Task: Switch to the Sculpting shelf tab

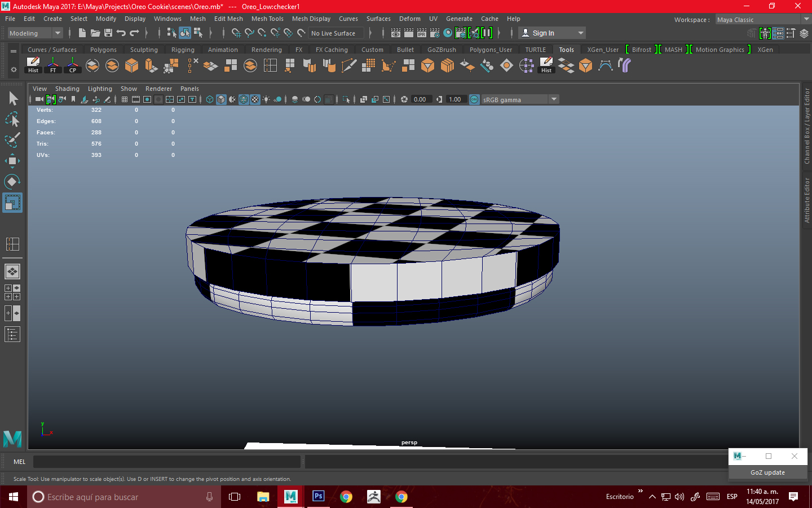Action: (144, 50)
